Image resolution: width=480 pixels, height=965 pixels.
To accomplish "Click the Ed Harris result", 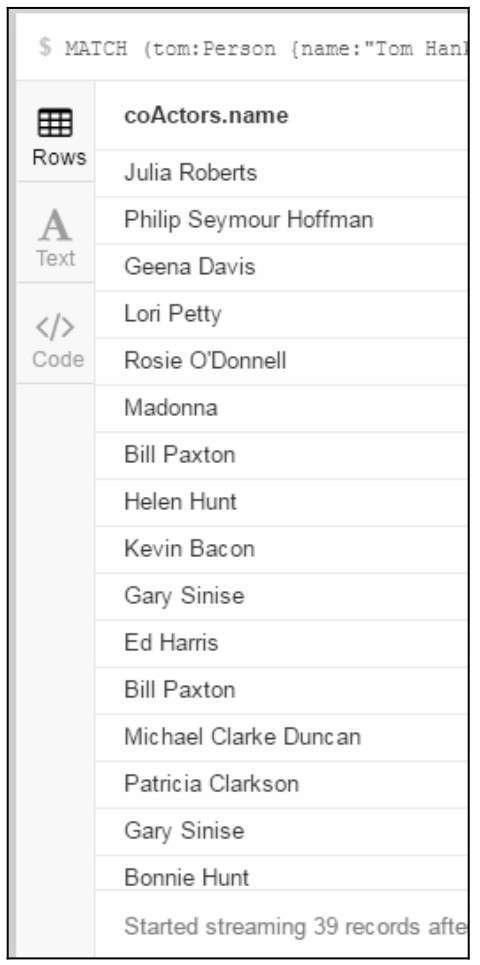I will point(281,643).
